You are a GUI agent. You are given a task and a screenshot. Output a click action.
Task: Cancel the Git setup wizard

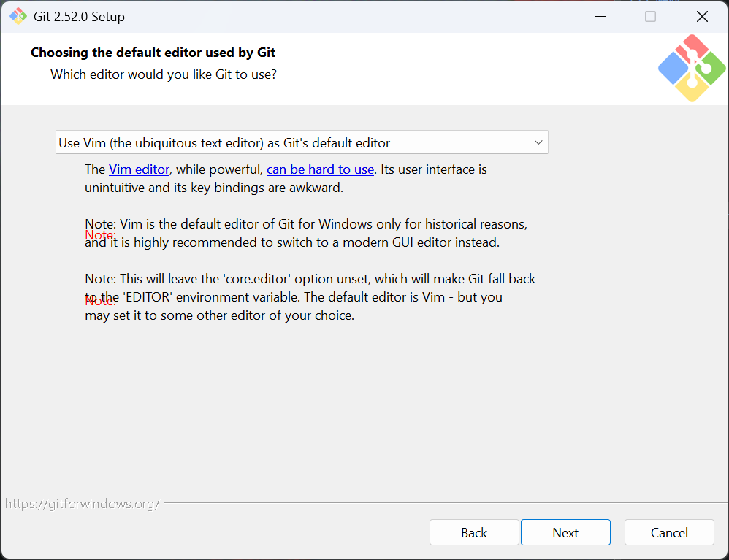pyautogui.click(x=668, y=533)
